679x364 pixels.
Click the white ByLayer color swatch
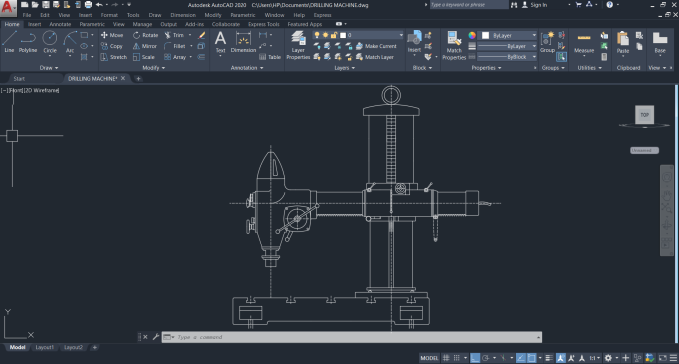(485, 35)
